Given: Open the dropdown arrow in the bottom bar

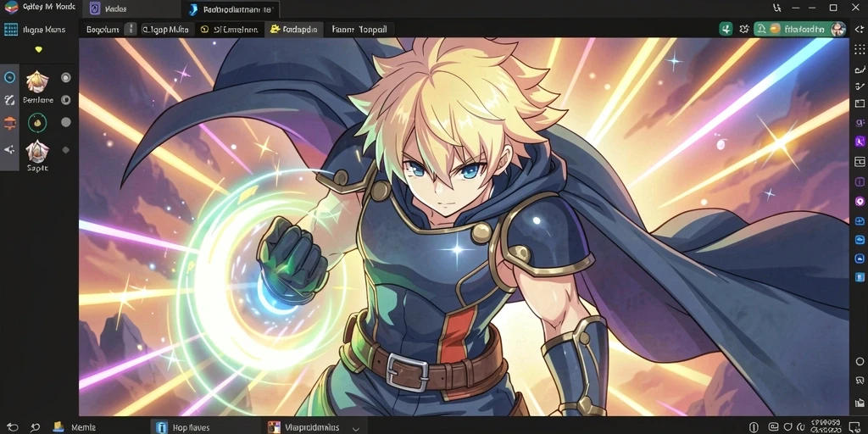Looking at the screenshot, I should point(356,428).
